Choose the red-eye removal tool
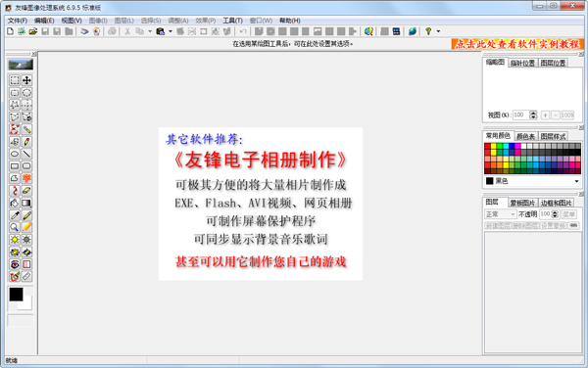This screenshot has height=368, width=588. 15,264
